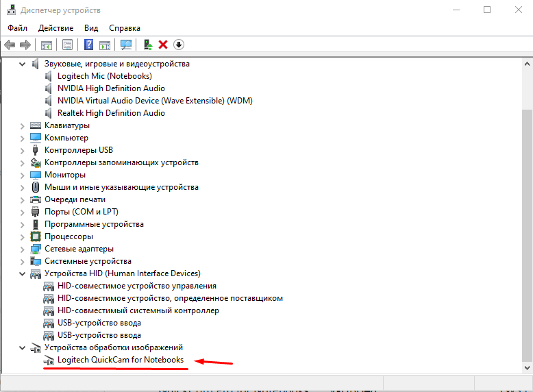Screen dimensions: 533x392
Task: Click the icon beside Контроллеры запоминающих устройств
Action: click(x=36, y=162)
